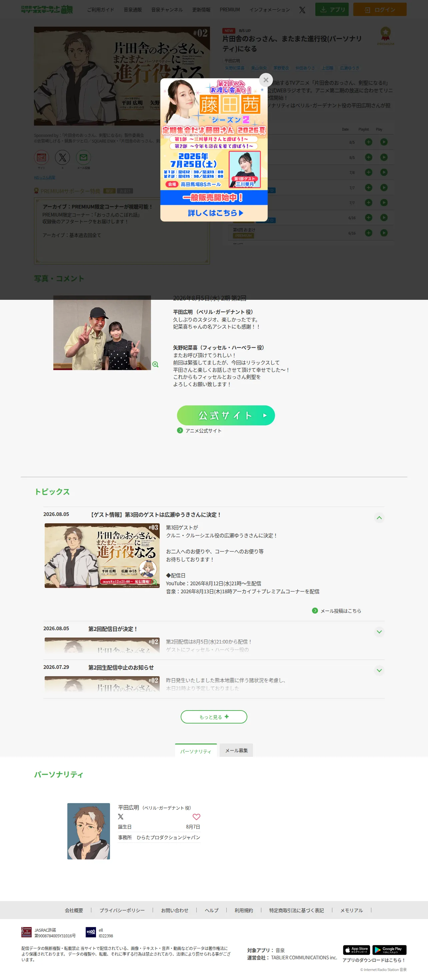Select the 平田広明 cast tag
Image resolution: width=428 pixels, height=980 pixels.
[x=232, y=61]
